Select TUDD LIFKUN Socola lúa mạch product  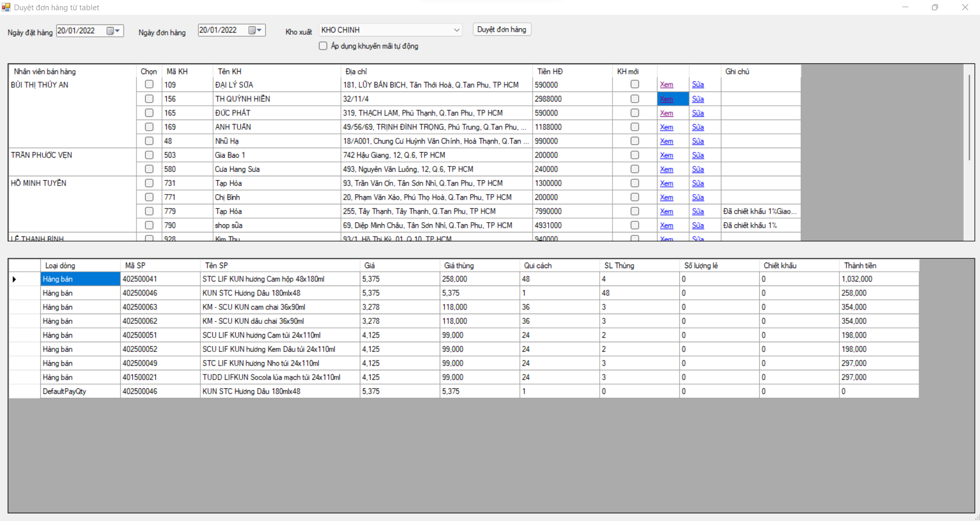tap(280, 377)
